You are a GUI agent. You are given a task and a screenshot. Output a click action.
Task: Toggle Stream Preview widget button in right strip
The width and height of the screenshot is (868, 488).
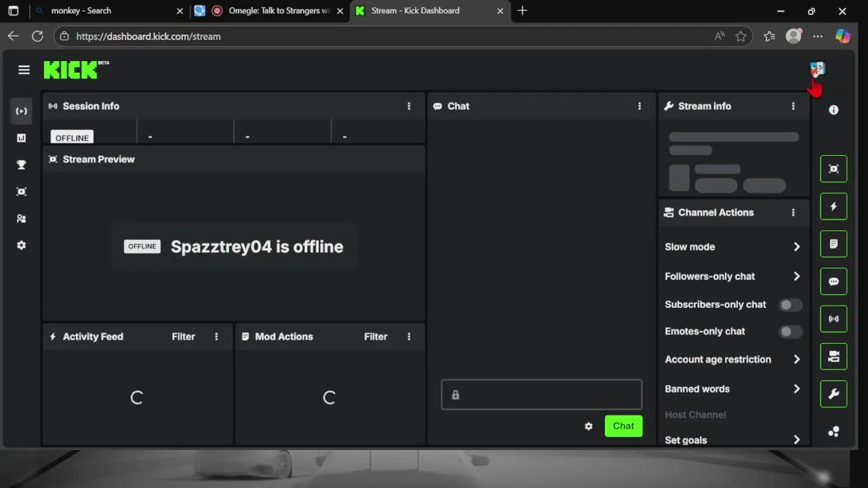(x=833, y=169)
